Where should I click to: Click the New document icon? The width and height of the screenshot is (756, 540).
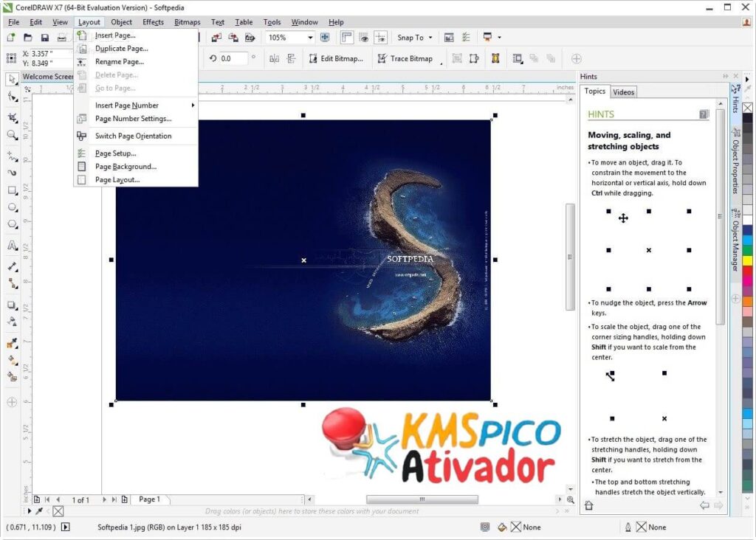tap(10, 38)
